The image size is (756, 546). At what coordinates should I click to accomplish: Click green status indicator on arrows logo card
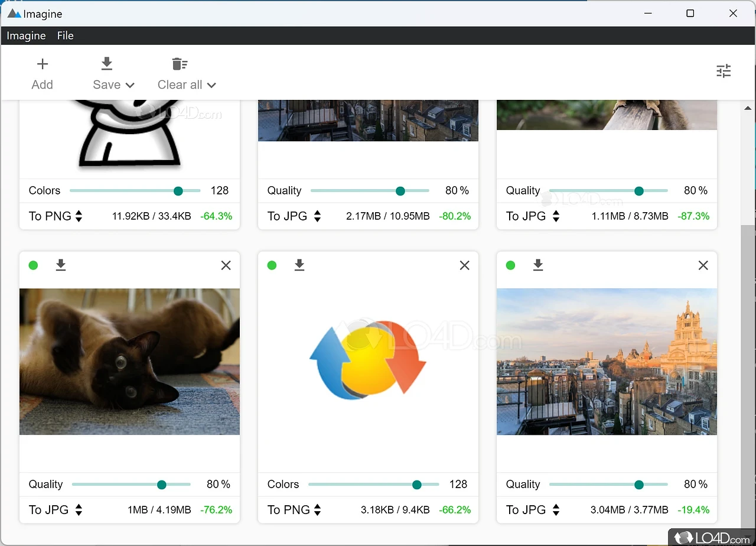tap(272, 265)
